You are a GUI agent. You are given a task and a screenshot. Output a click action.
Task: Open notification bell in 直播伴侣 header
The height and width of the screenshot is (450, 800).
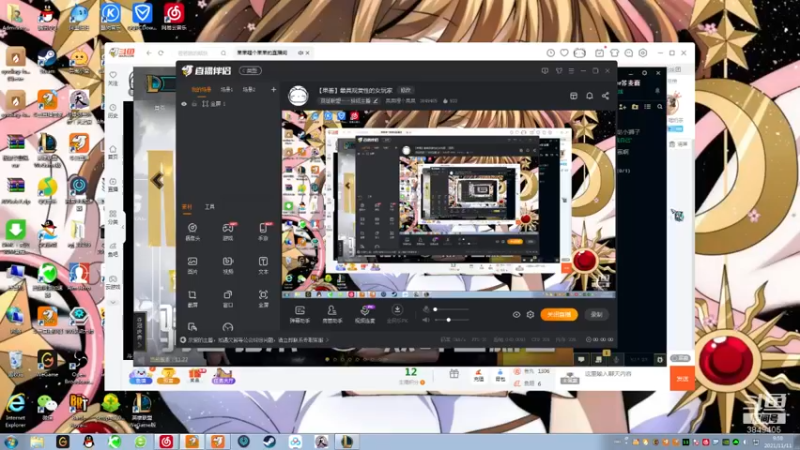click(589, 96)
